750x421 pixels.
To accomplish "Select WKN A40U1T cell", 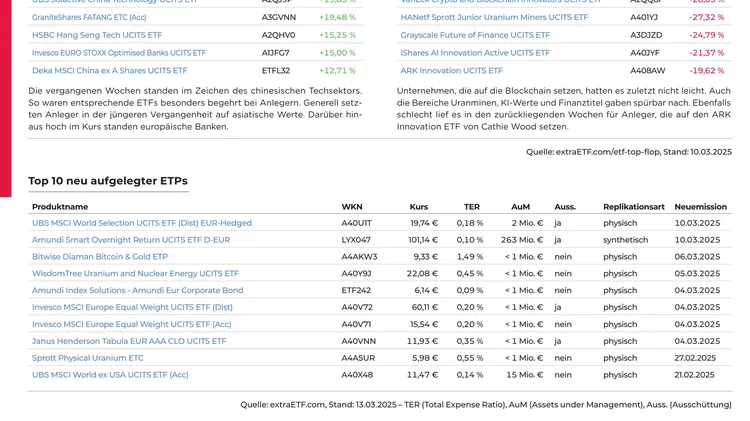I will [x=356, y=223].
